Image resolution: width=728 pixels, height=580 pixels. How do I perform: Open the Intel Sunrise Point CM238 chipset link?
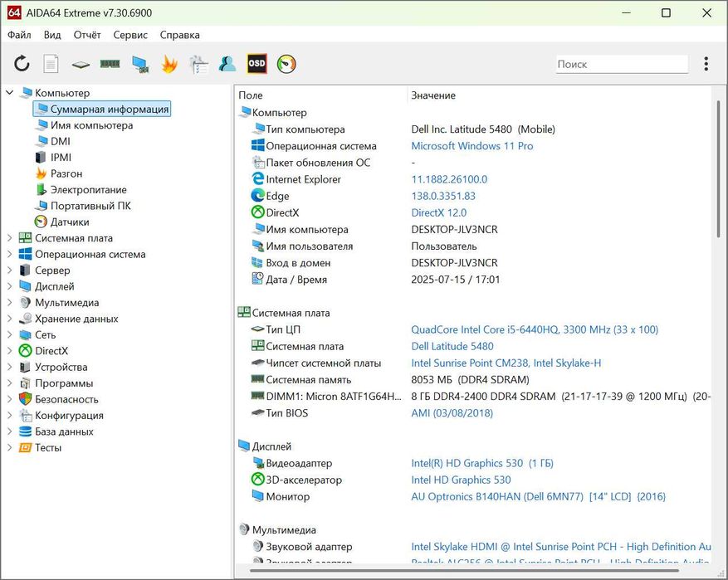click(506, 363)
